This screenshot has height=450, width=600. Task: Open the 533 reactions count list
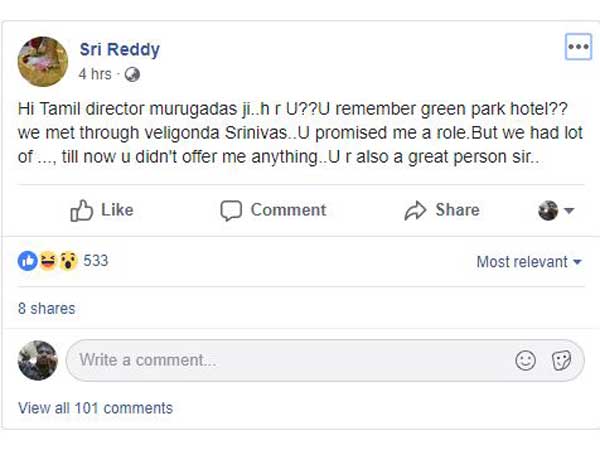[96, 261]
